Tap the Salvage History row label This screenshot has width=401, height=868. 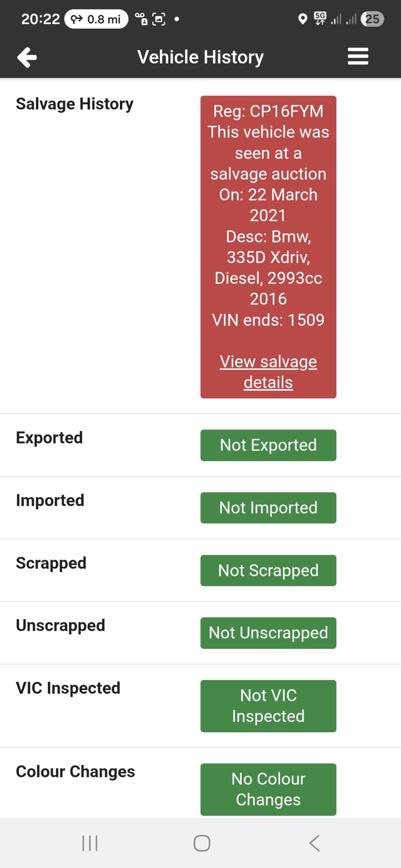(75, 104)
